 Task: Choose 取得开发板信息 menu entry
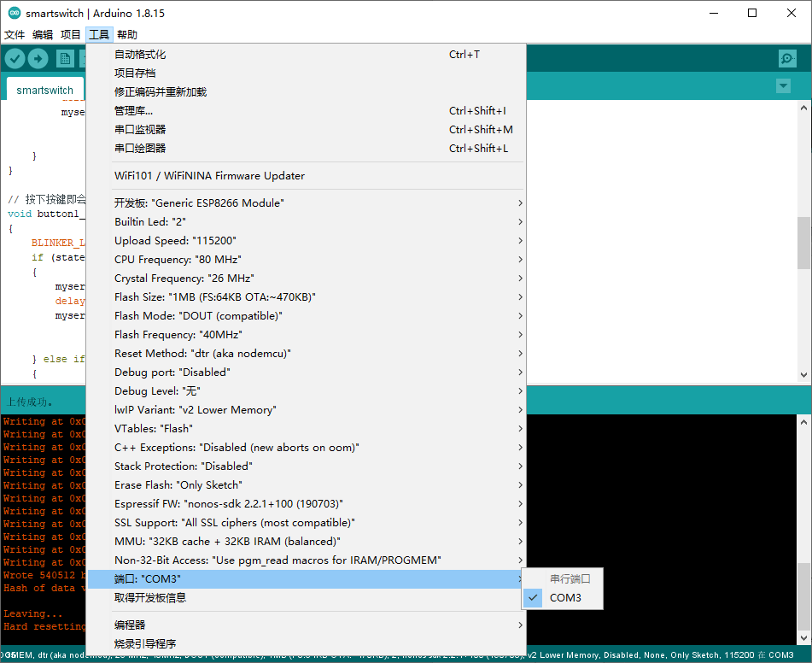click(x=306, y=598)
